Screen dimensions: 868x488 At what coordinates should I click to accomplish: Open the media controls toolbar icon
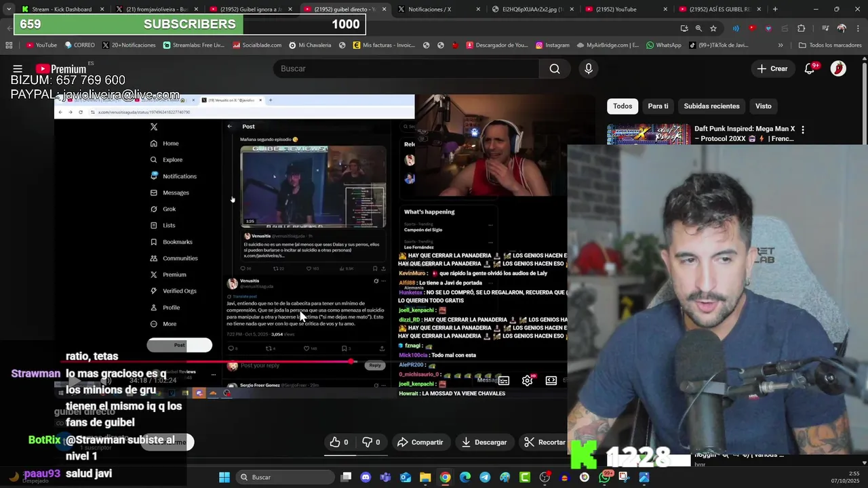[x=825, y=28]
